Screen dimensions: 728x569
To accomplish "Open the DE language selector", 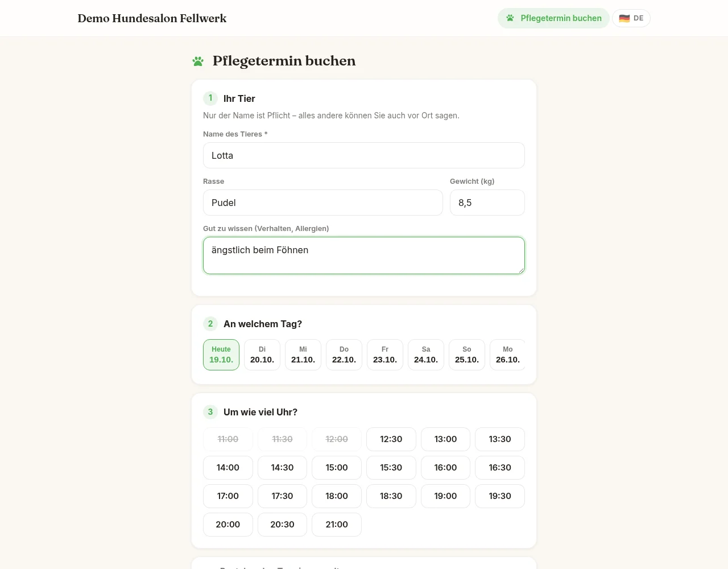I will pyautogui.click(x=631, y=18).
